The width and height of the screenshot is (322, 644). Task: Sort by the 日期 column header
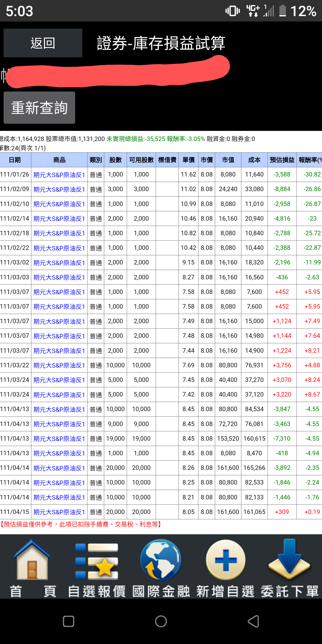pyautogui.click(x=15, y=160)
